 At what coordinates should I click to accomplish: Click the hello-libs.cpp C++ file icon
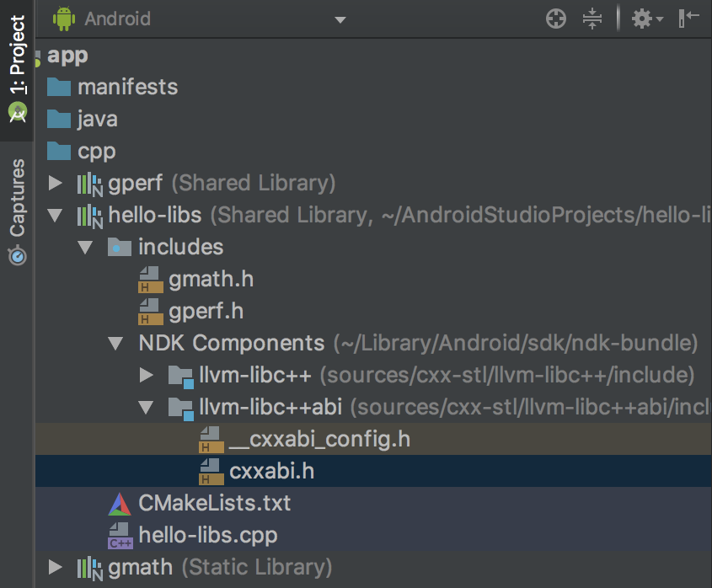(120, 536)
